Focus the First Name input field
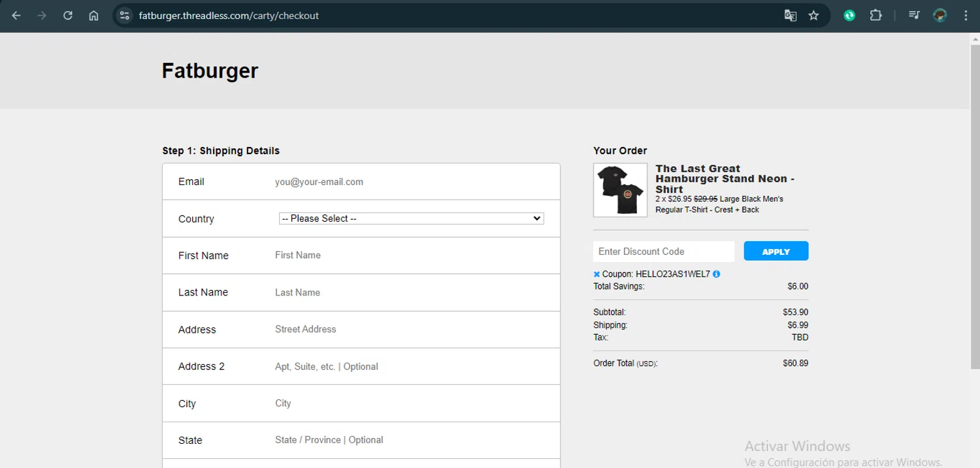Screen dimensions: 980x468 (x=410, y=256)
